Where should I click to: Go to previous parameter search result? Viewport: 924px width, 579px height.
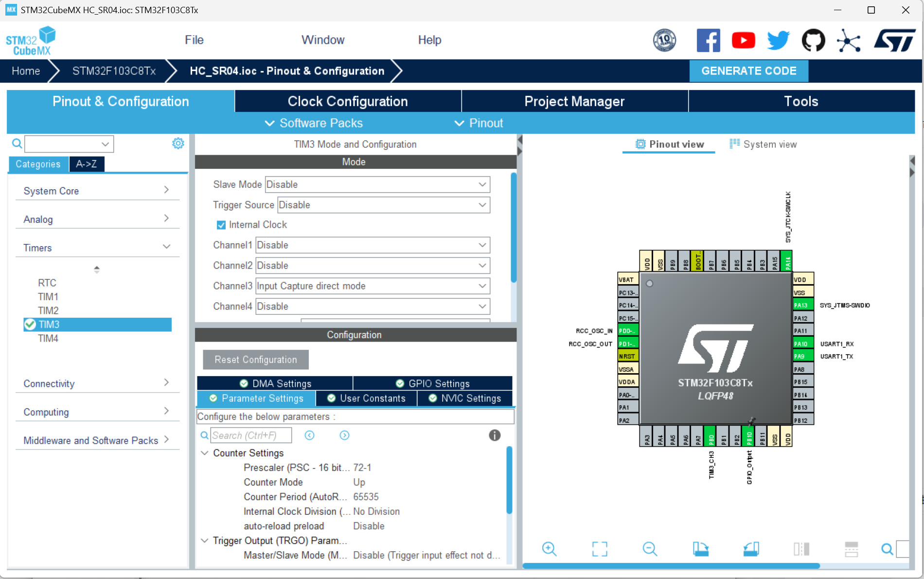click(309, 435)
